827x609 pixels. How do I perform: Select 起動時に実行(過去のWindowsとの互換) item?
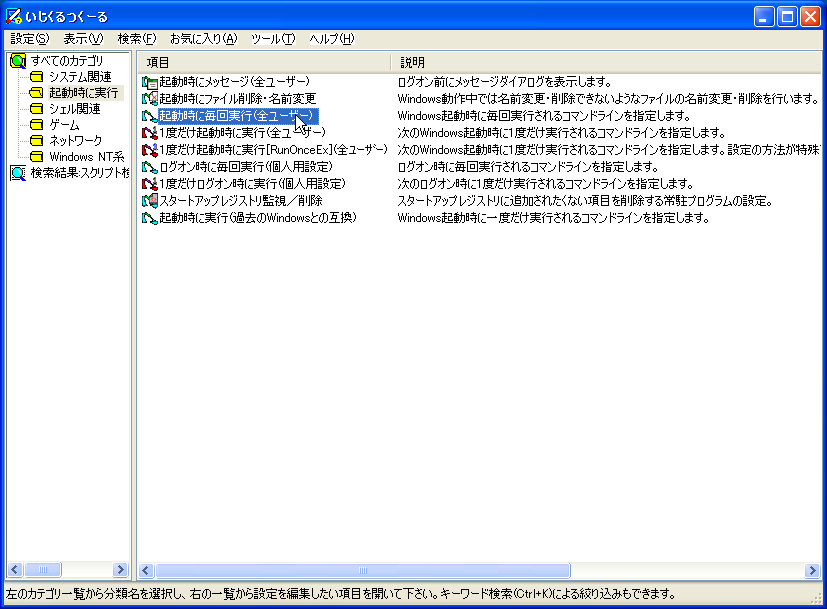[258, 218]
